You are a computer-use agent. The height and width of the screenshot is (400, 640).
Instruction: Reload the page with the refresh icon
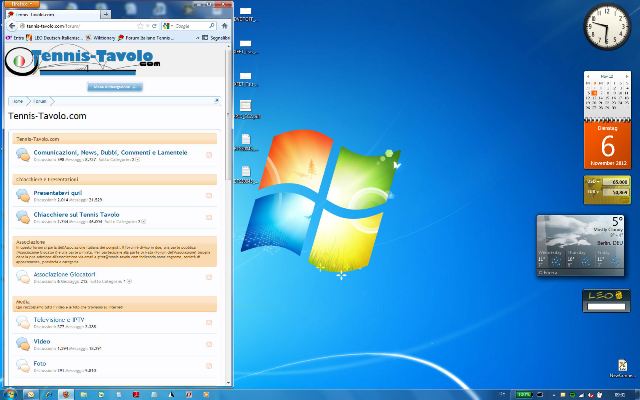click(x=154, y=26)
